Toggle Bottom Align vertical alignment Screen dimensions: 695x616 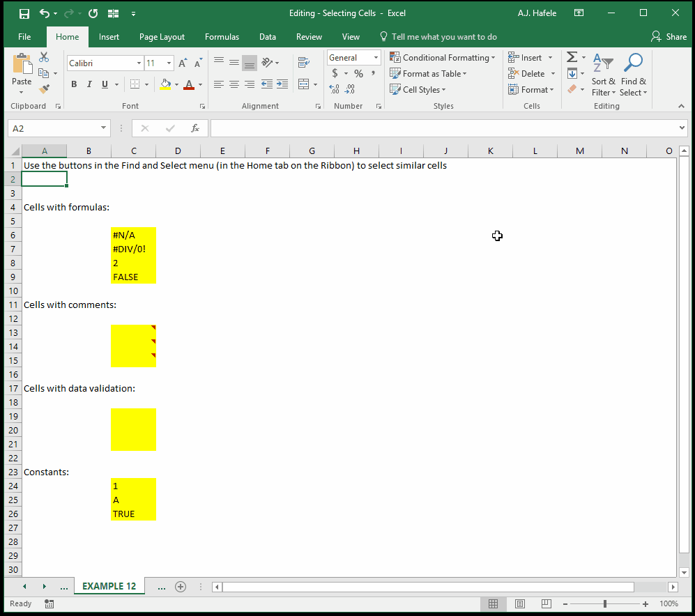tap(250, 63)
